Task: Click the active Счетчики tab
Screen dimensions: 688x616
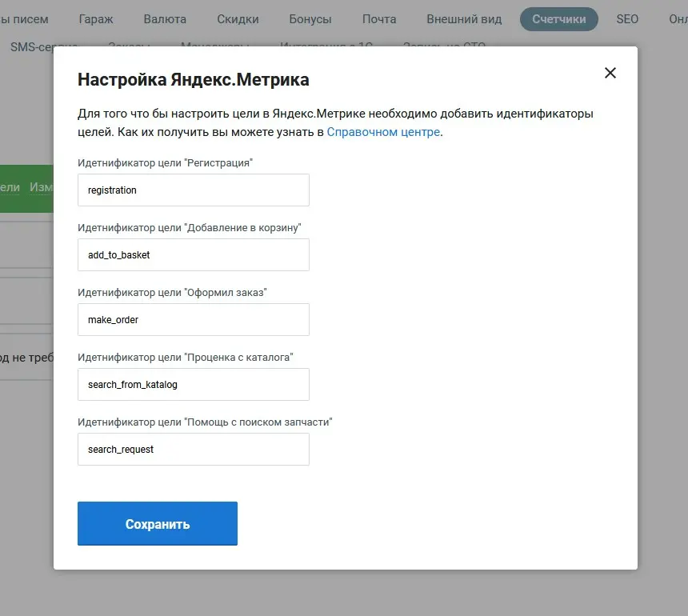Action: click(558, 19)
